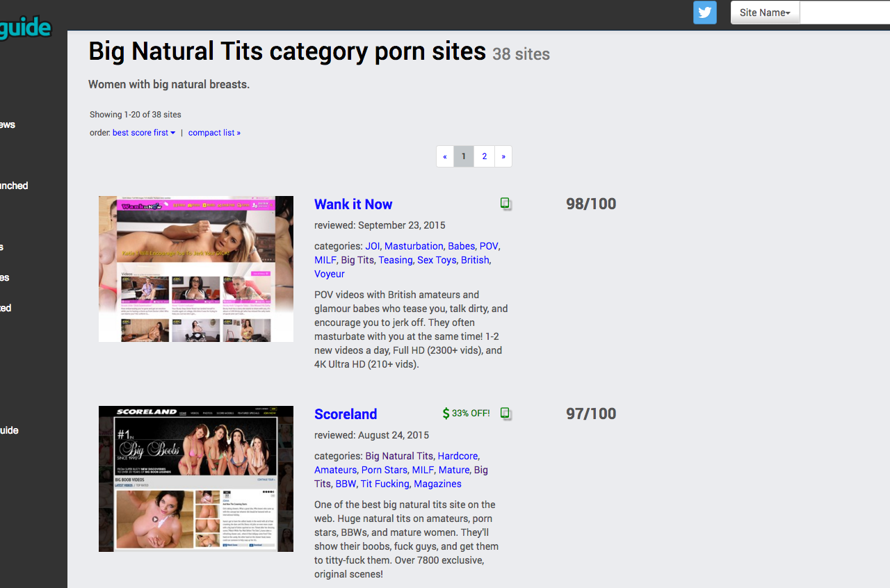Viewport: 890px width, 588px height.
Task: Select the Tit Fucking category link
Action: 385,484
